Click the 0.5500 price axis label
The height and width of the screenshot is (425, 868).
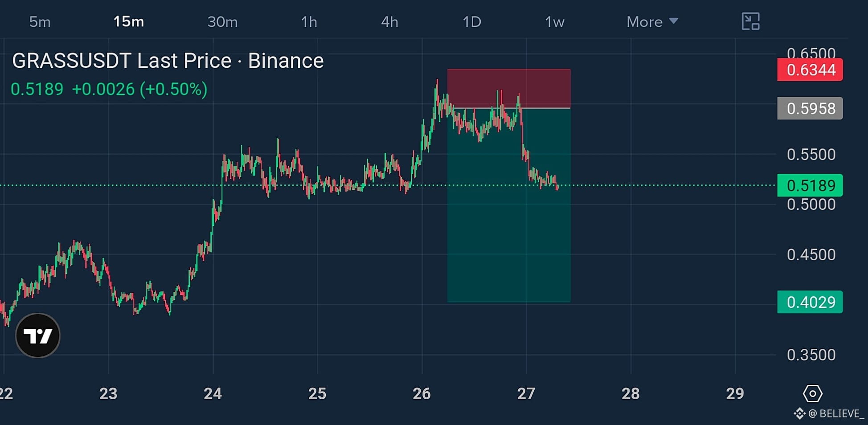[811, 155]
